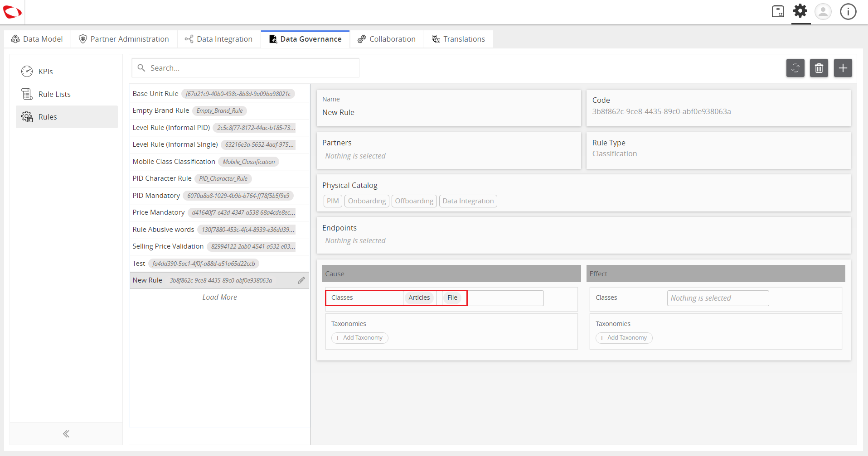Click the File class chip in Cause

pos(452,298)
